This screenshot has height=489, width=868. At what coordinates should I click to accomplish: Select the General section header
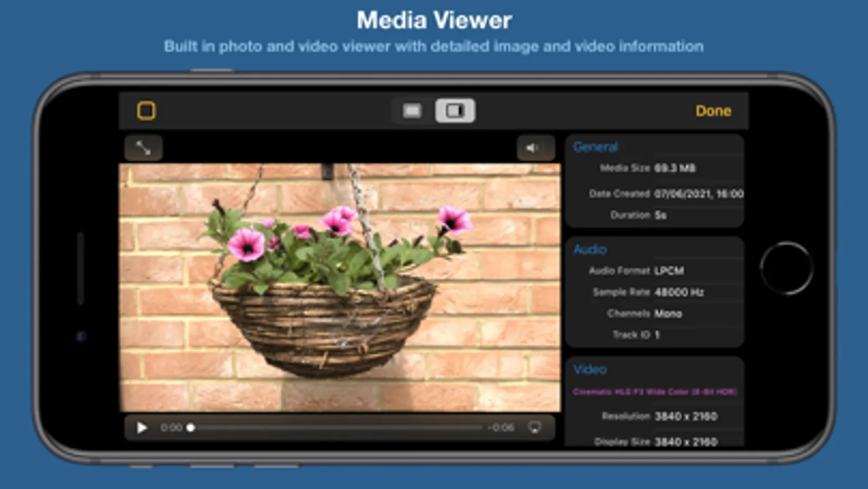click(x=595, y=147)
